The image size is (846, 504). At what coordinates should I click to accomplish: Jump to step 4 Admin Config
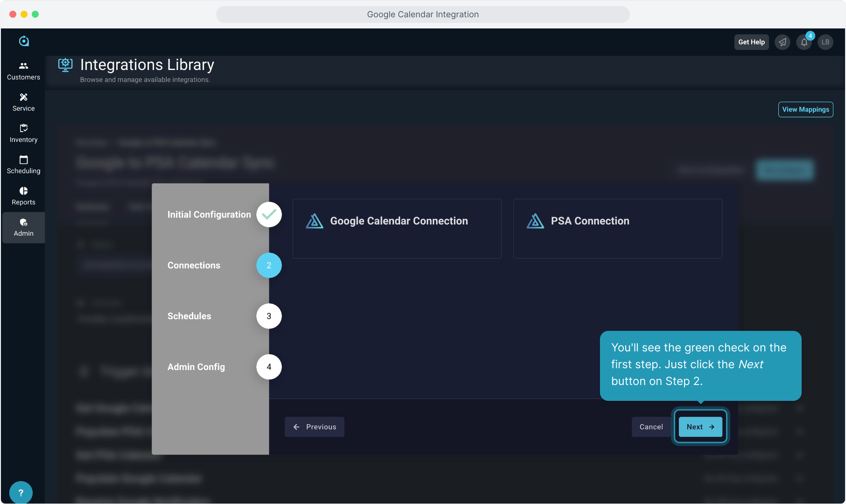268,367
